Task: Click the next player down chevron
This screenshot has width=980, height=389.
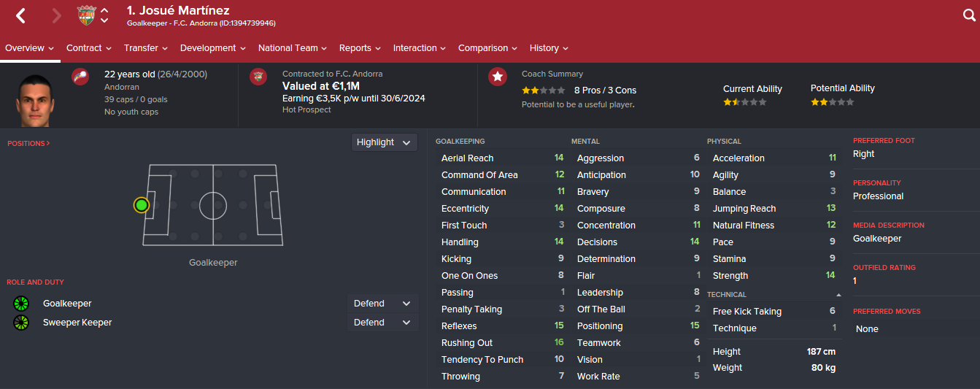Action: (104, 21)
